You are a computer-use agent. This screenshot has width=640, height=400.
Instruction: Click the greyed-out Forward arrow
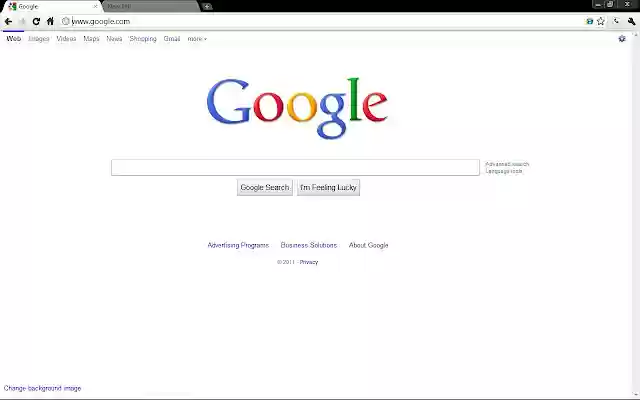coord(22,22)
